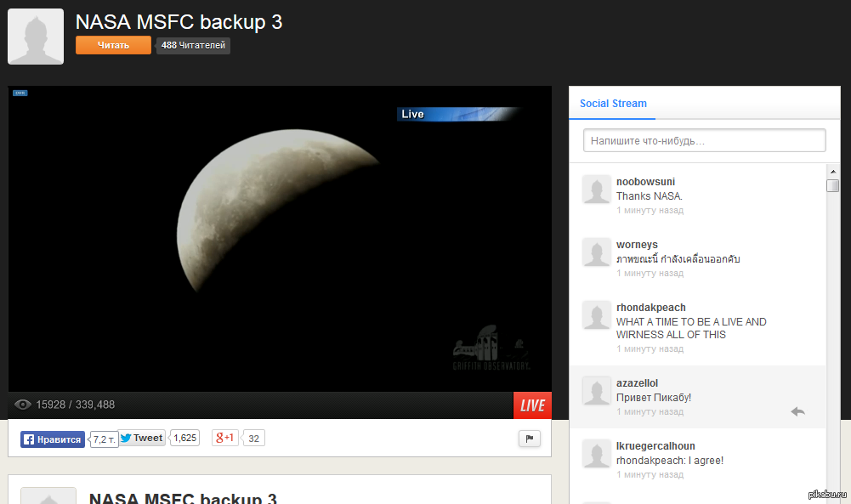Click the chat scrollbar thumb

click(x=833, y=185)
